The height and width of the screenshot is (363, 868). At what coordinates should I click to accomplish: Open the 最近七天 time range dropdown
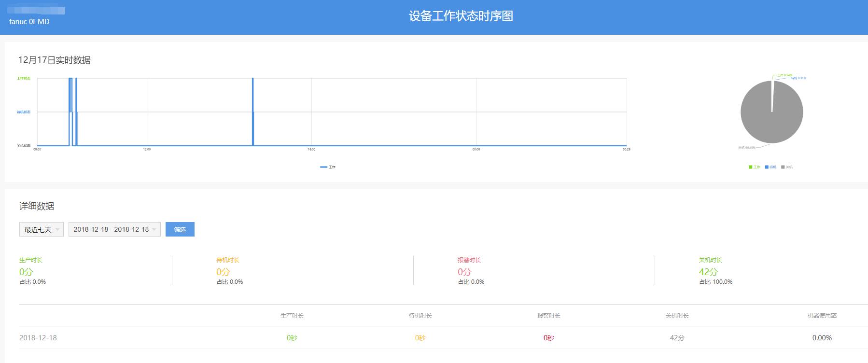coord(42,229)
